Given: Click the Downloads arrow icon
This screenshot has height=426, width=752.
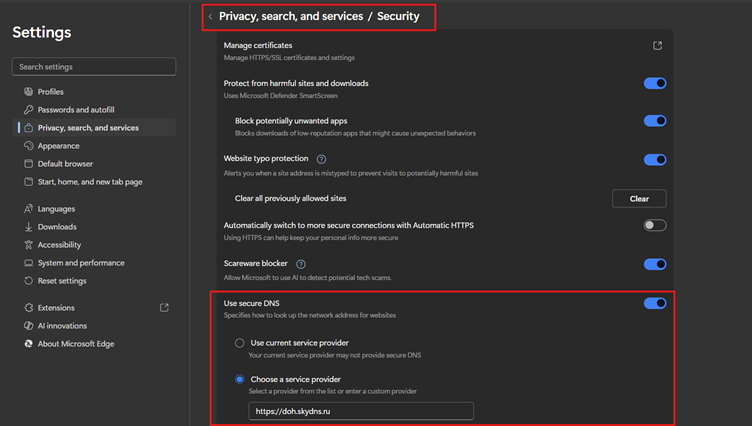Looking at the screenshot, I should point(29,227).
